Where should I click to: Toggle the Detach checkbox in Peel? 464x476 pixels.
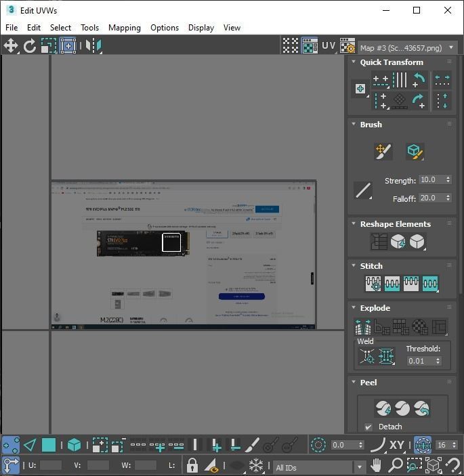pos(368,427)
